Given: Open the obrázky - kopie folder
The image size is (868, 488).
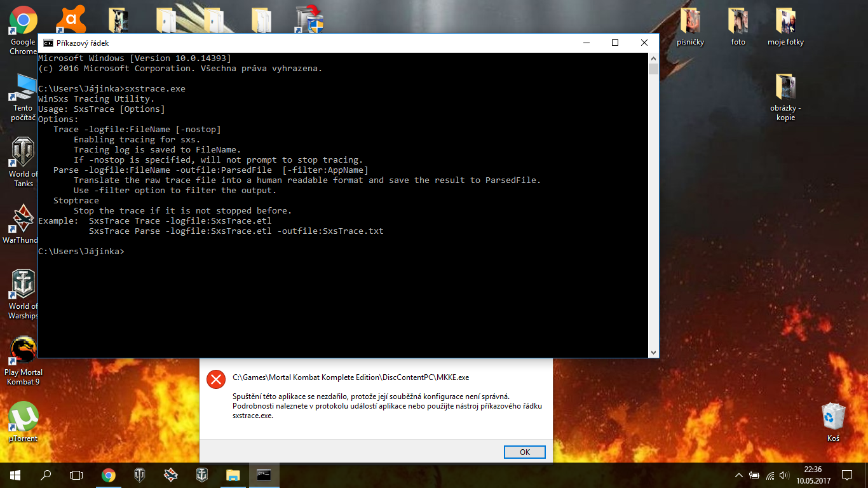Looking at the screenshot, I should (785, 88).
